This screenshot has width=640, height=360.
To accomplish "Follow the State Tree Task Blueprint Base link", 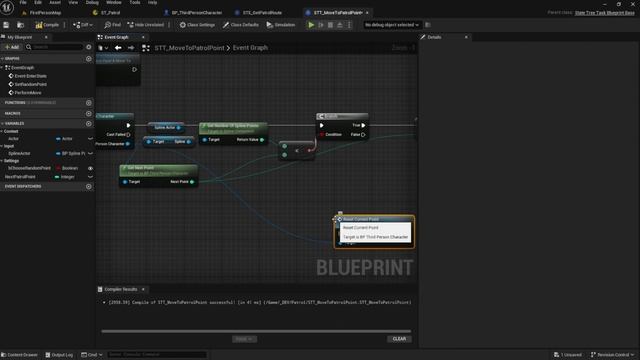I will point(604,13).
